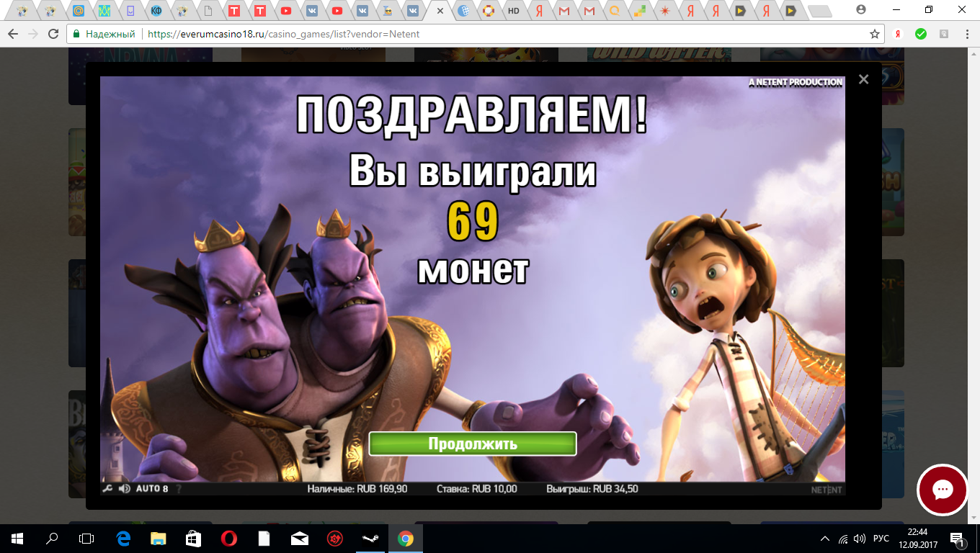Open the support chat bubble icon
The image size is (980, 553).
click(x=942, y=490)
